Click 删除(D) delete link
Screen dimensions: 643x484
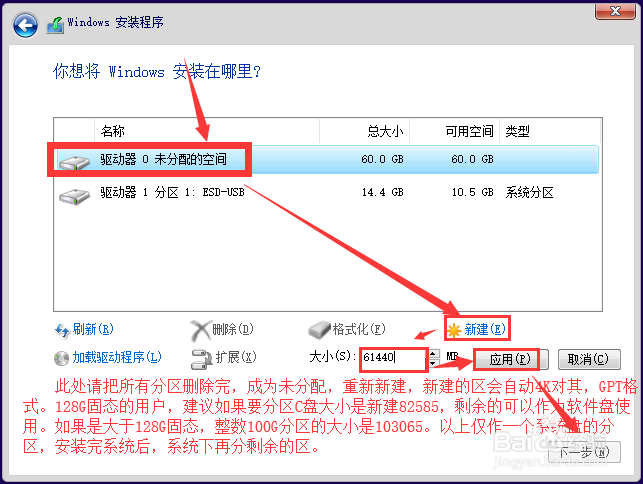click(233, 329)
